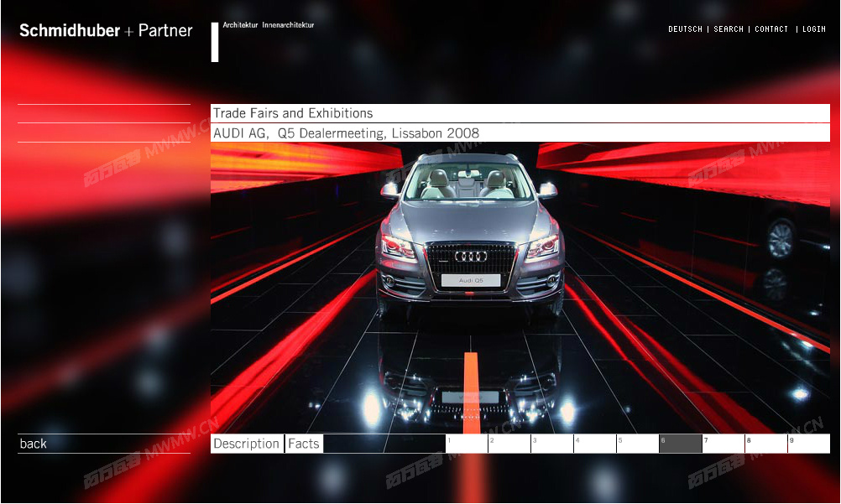Show image number 5
Screen dimensions: 841x504
click(638, 444)
